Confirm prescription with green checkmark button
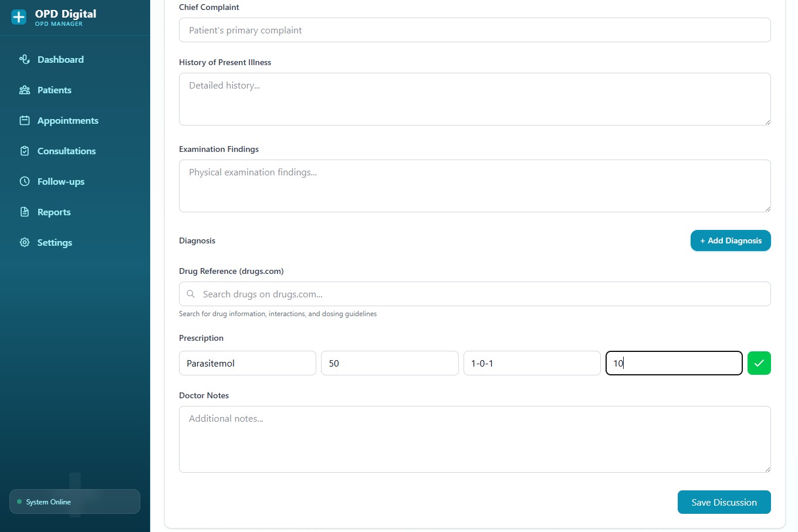The height and width of the screenshot is (532, 798). [x=759, y=363]
